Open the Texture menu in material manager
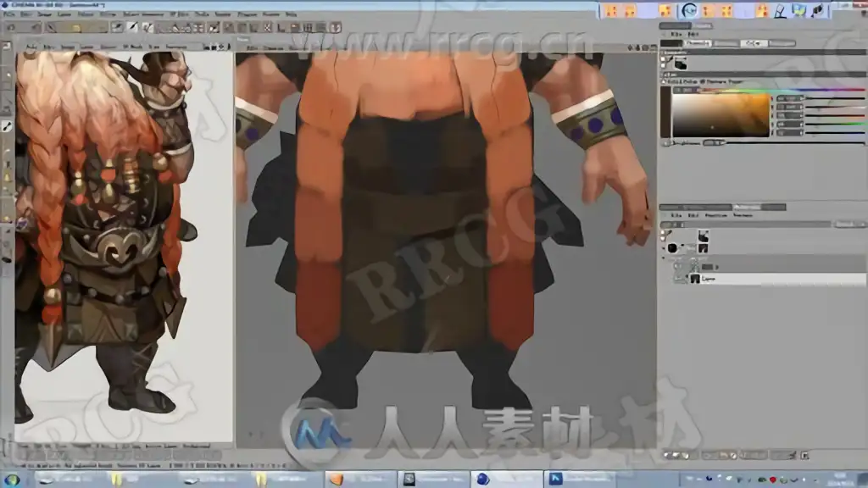This screenshot has height=488, width=868. point(743,215)
